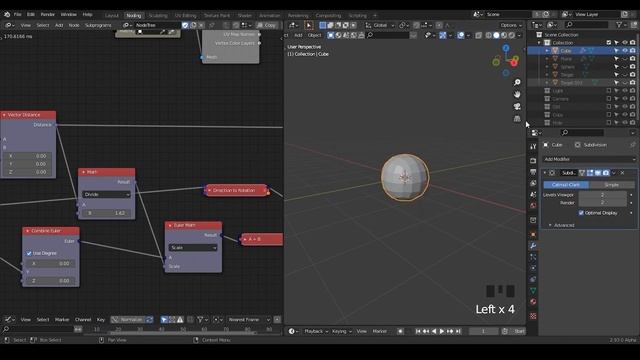Open the Math node Divide dropdown
This screenshot has height=360, width=640.
pos(106,195)
